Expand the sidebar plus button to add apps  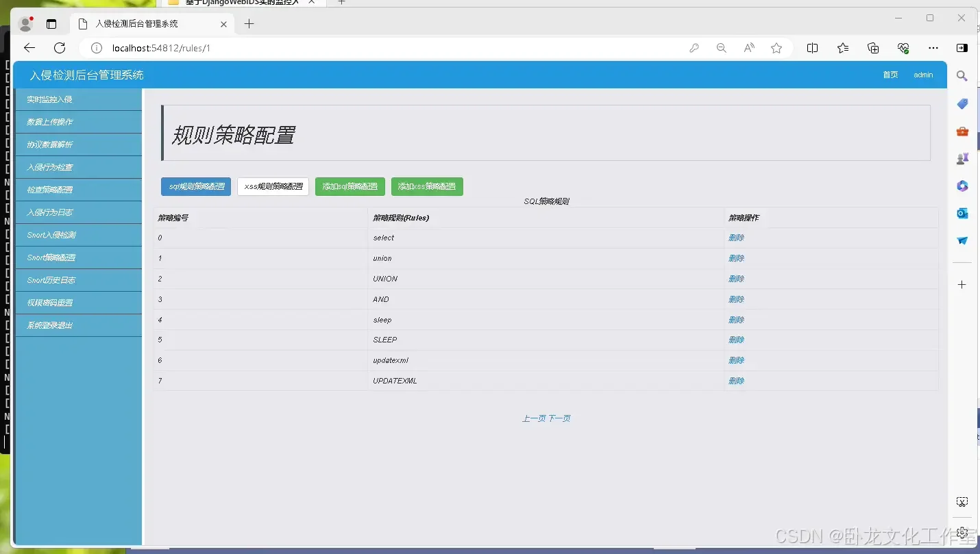962,284
